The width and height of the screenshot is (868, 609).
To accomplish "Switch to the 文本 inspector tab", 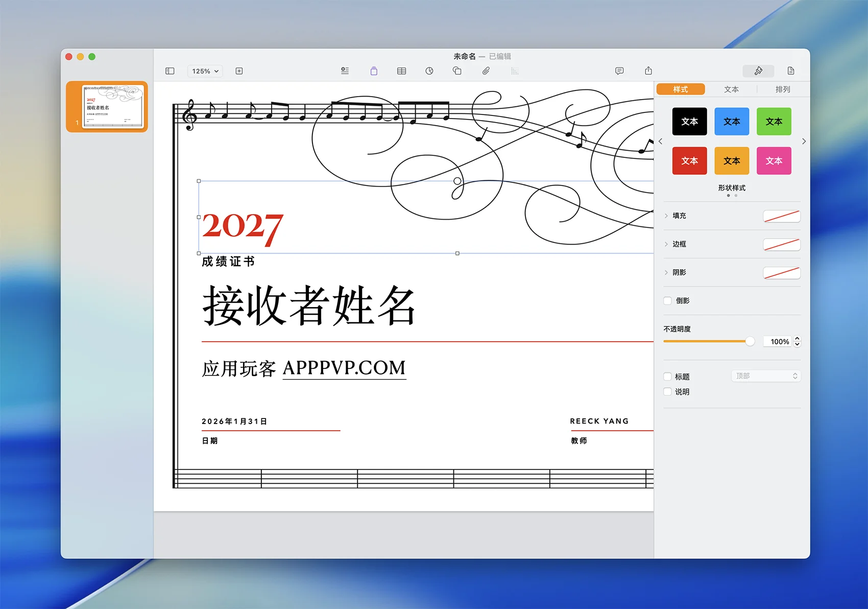I will pos(731,89).
